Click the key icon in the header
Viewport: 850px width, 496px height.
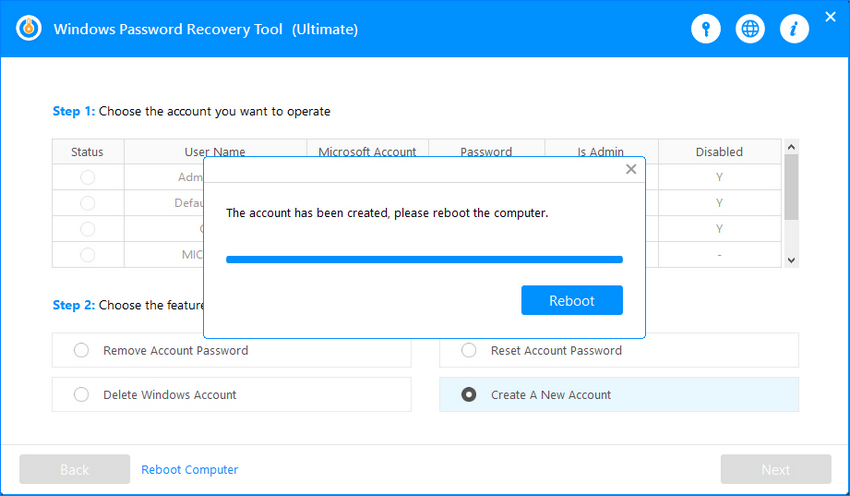point(706,29)
